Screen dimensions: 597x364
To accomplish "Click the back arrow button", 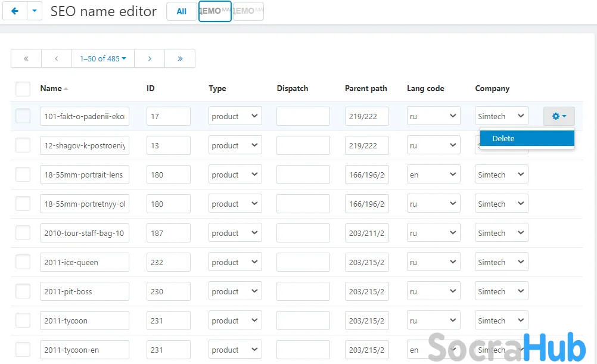I will click(15, 11).
